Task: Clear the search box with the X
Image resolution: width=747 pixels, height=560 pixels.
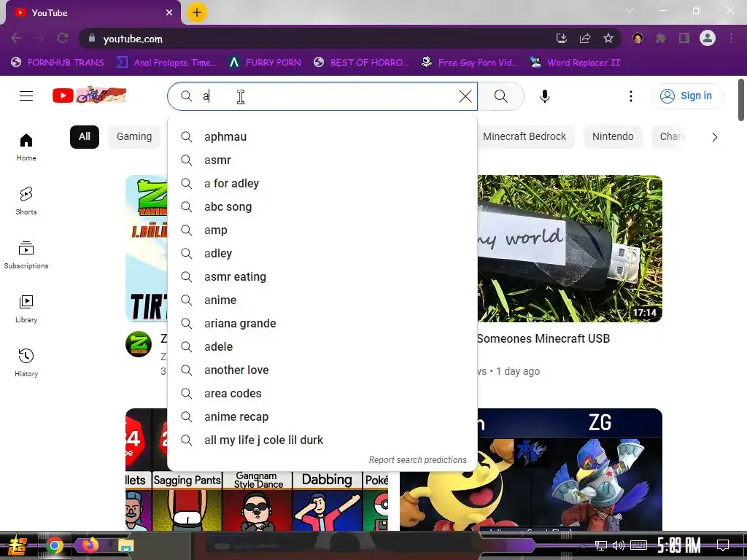Action: click(x=465, y=96)
